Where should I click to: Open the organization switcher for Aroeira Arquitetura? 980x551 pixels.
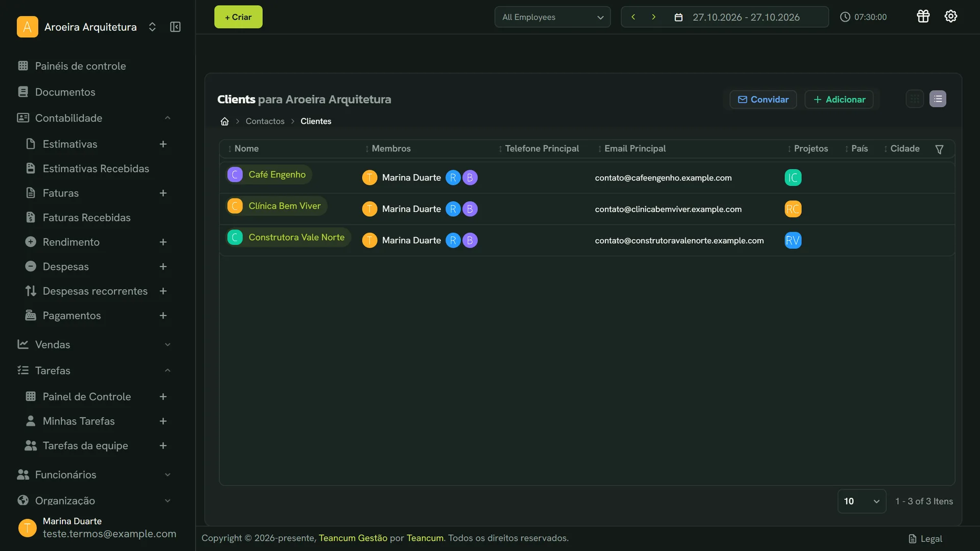click(152, 27)
